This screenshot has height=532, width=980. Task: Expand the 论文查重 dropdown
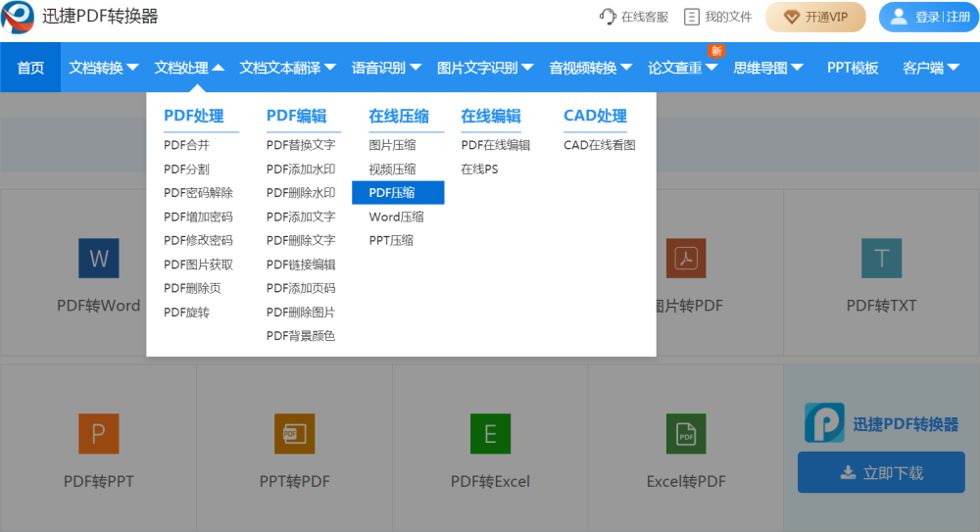[x=682, y=68]
